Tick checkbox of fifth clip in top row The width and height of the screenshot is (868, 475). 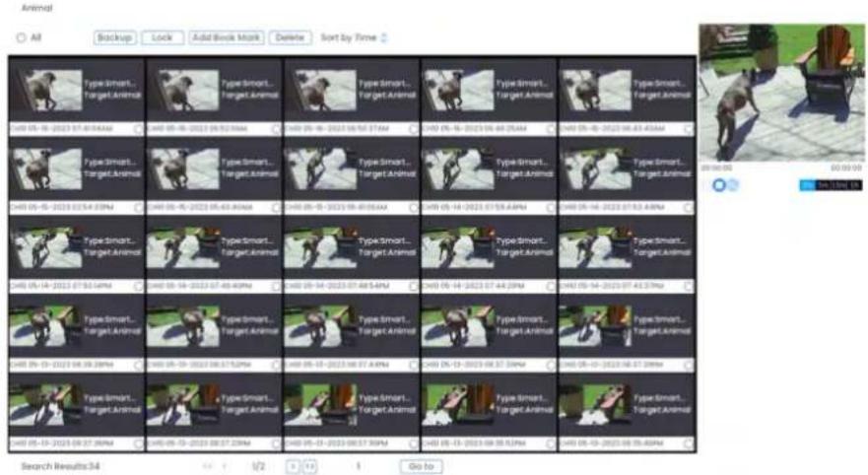click(688, 129)
